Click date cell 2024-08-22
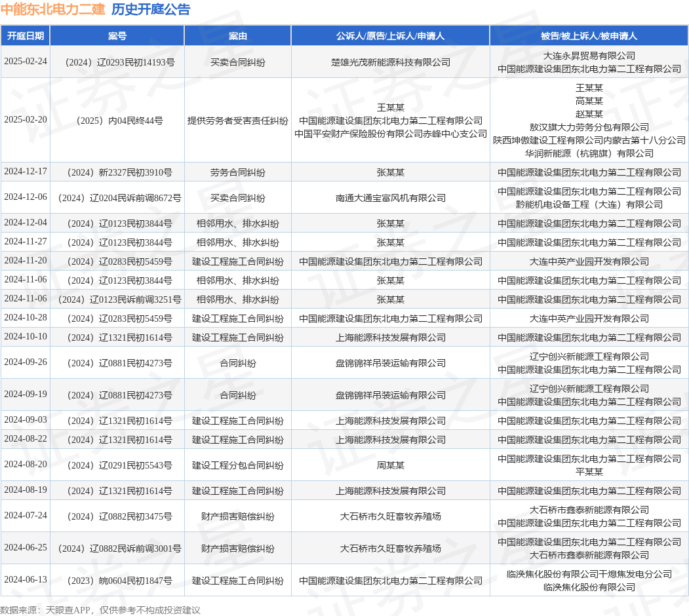Screen dimensions: 689x616 point(26,438)
